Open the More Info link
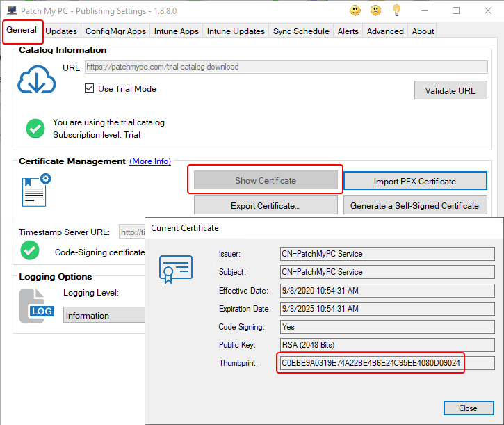This screenshot has height=425, width=504. click(x=150, y=161)
